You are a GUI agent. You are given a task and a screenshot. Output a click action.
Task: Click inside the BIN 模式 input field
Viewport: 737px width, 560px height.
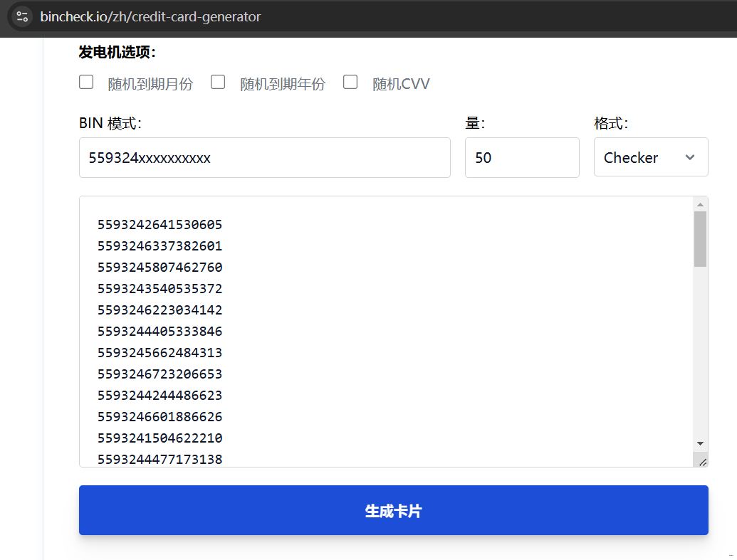pos(263,157)
